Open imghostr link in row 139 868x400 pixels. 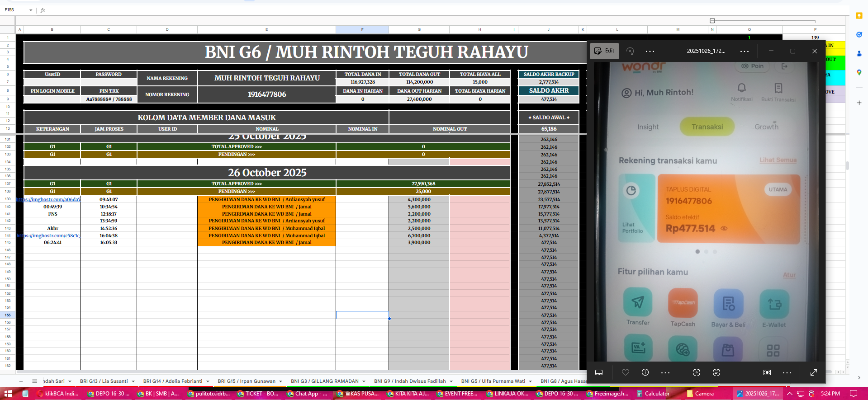(x=48, y=199)
